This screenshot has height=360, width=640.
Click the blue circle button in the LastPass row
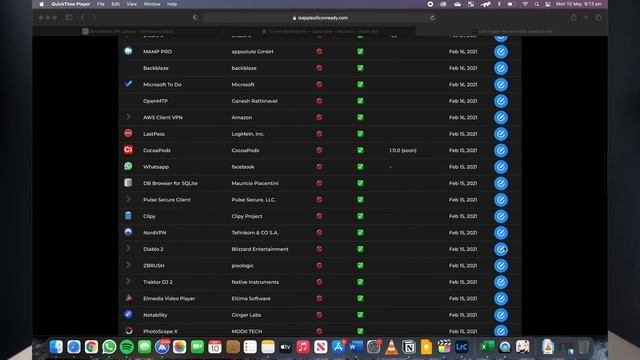[x=501, y=134]
